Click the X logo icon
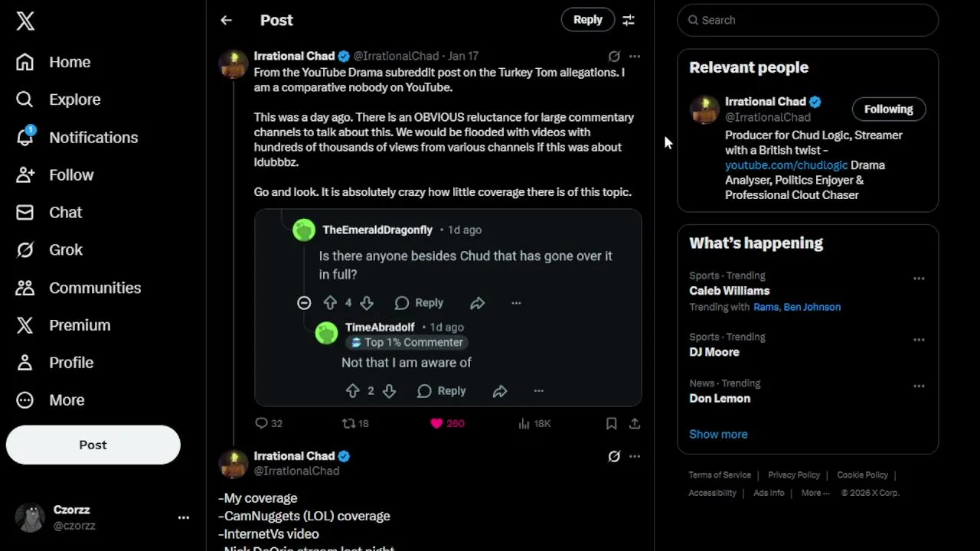Viewport: 980px width, 551px height. click(25, 21)
